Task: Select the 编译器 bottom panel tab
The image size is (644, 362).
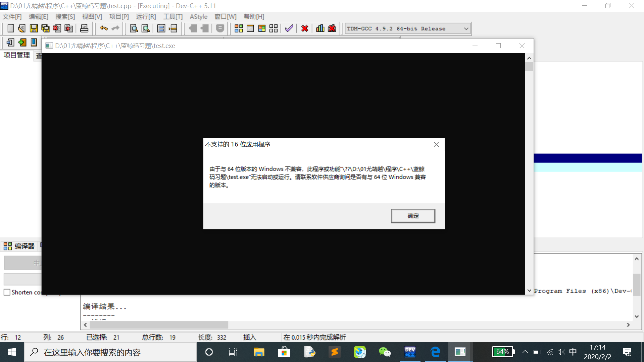Action: coord(19,246)
